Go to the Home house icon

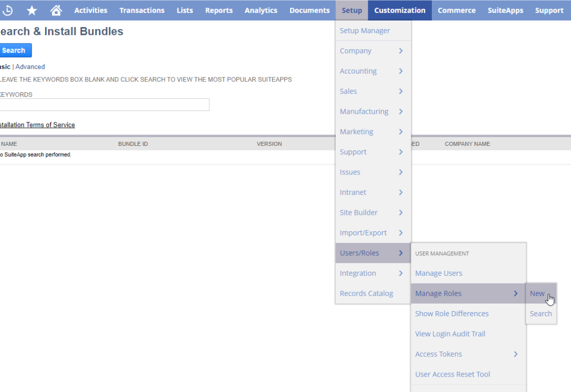click(56, 10)
